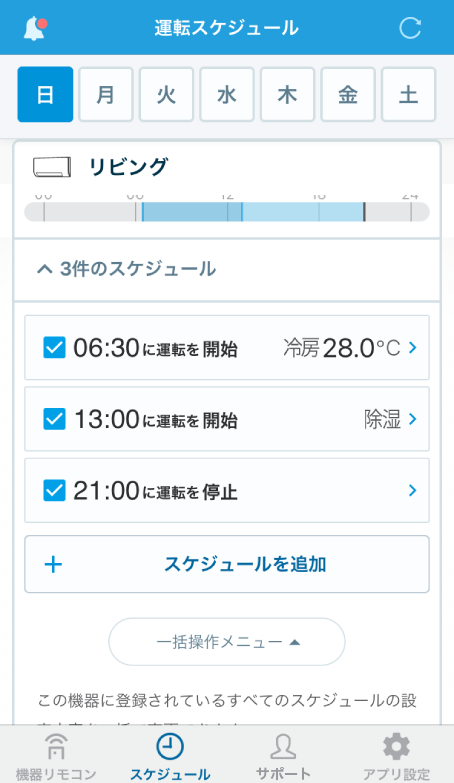Open 機器リモコン remote icon in bottom bar
This screenshot has width=454, height=783.
coord(55,746)
